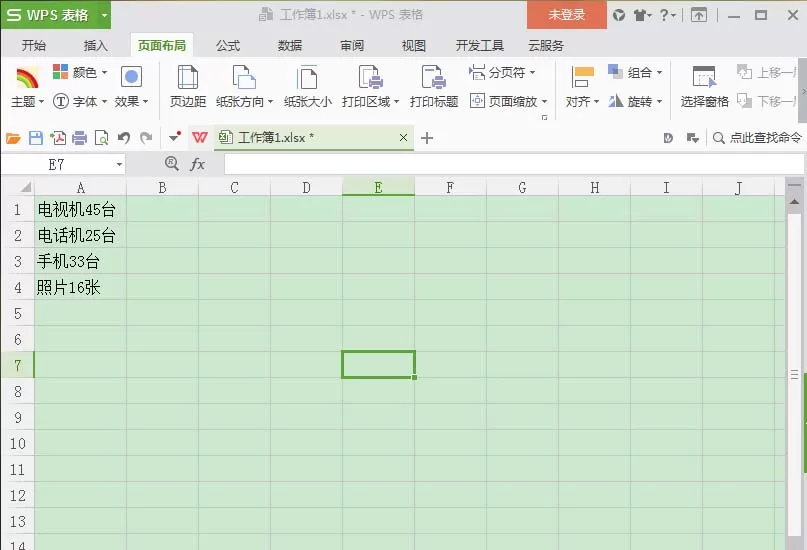Click the fx insert function icon

[x=198, y=164]
